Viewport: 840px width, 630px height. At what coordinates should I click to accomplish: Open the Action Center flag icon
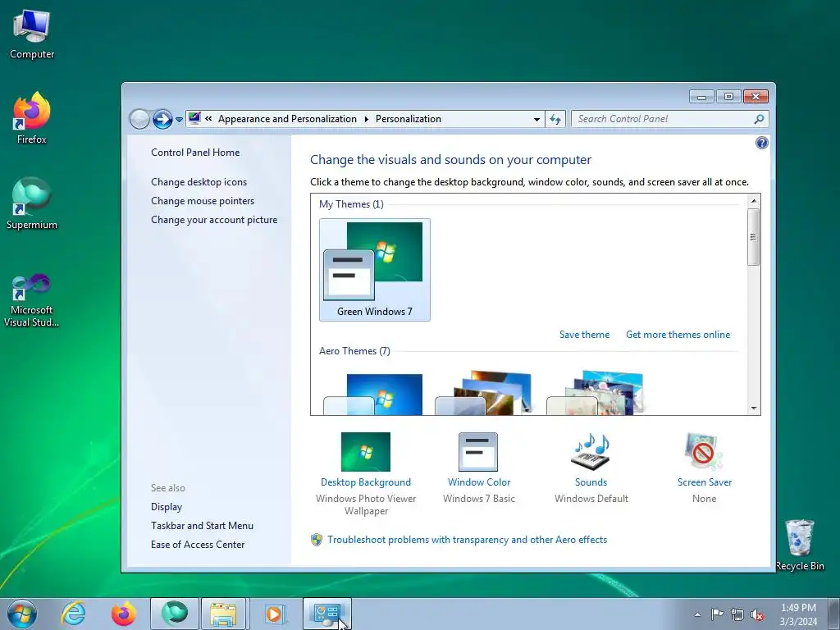coord(717,614)
